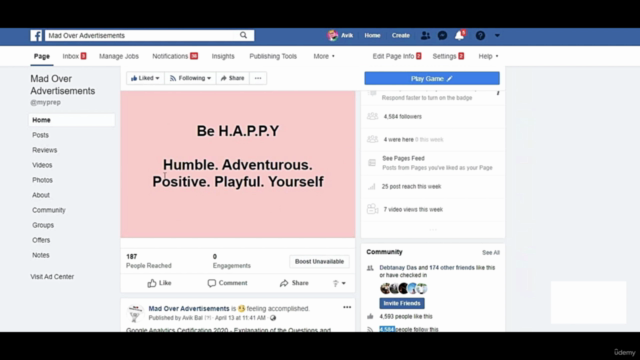The height and width of the screenshot is (360, 640).
Task: Click the pink Be H.A.P.P.Y post image
Action: [x=238, y=164]
